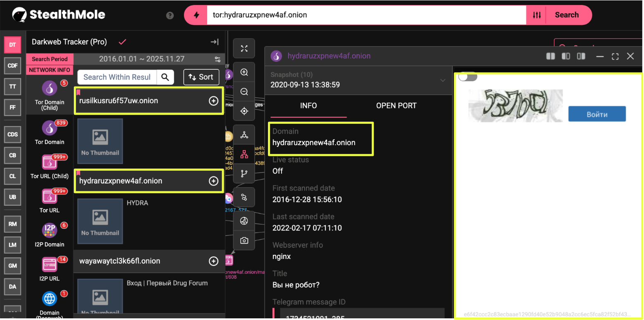
Task: Switch to the OPEN PORT tab
Action: pos(396,106)
